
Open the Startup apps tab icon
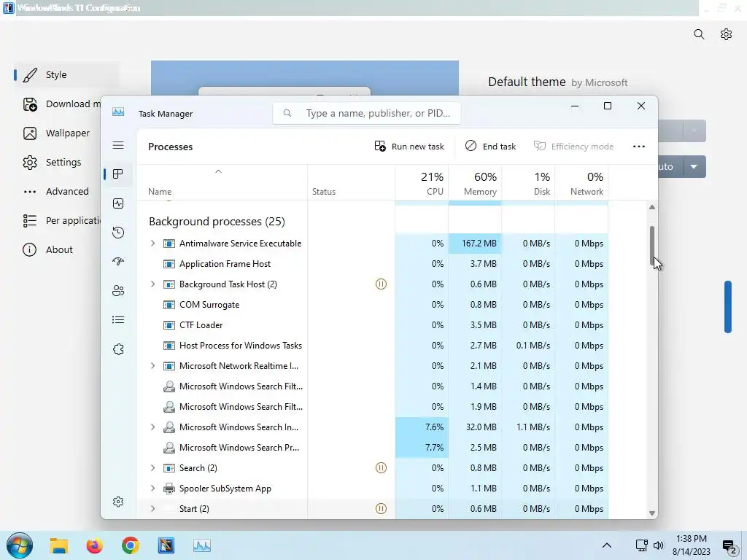pyautogui.click(x=118, y=262)
